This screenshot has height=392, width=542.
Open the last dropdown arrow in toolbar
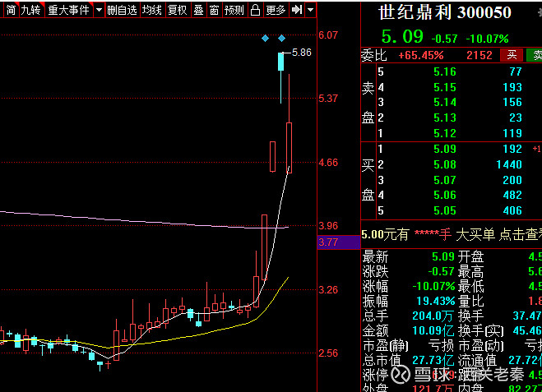[310, 10]
